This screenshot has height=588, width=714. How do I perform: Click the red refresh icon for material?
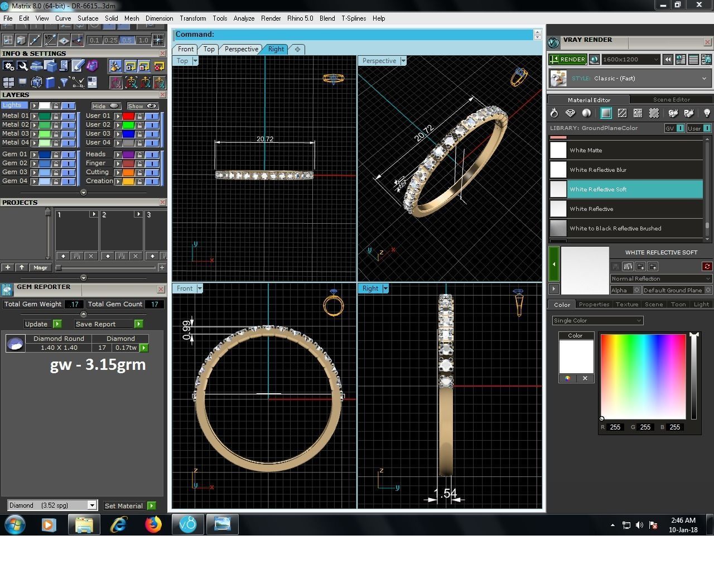(707, 267)
